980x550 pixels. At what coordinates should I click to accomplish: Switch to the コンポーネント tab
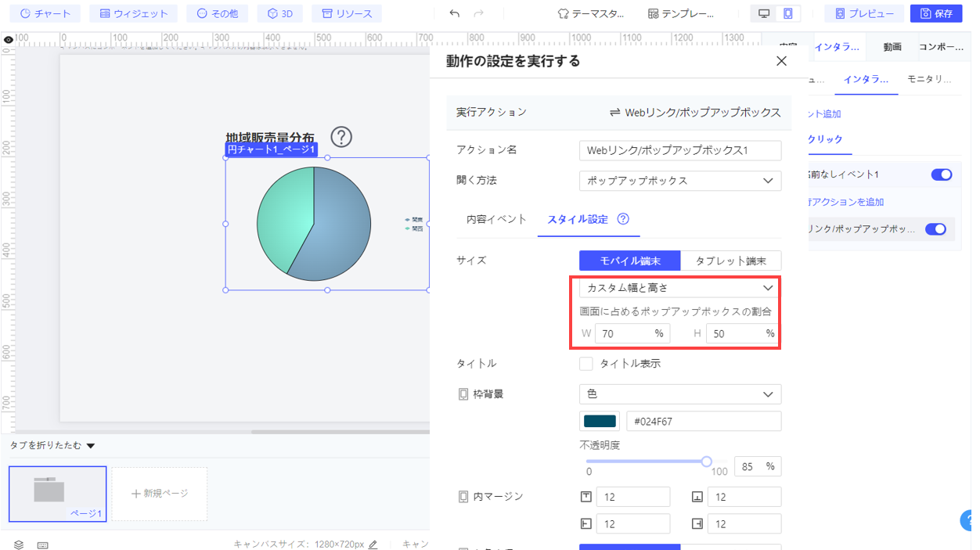941,47
